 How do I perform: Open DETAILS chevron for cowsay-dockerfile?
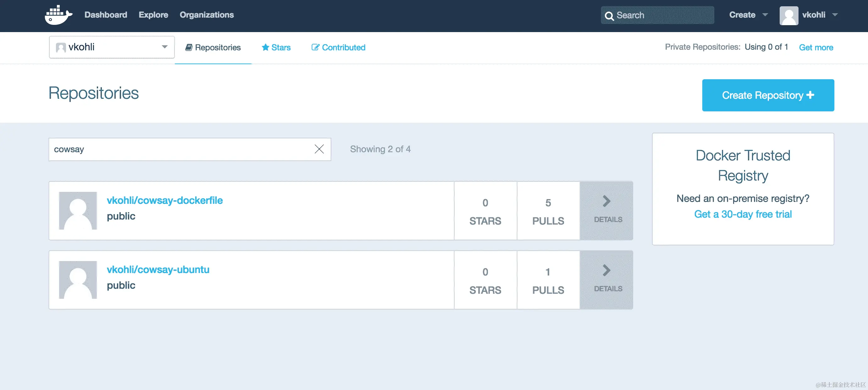(606, 201)
